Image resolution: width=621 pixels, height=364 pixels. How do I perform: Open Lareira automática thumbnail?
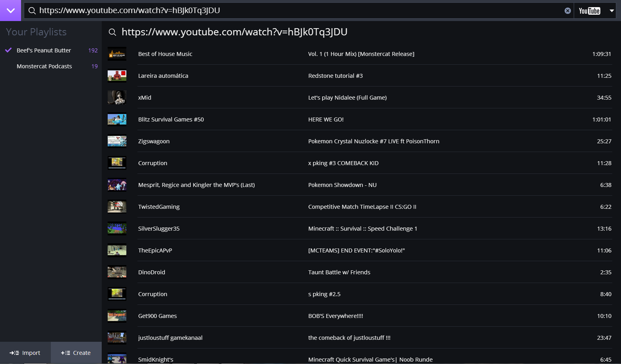[117, 76]
